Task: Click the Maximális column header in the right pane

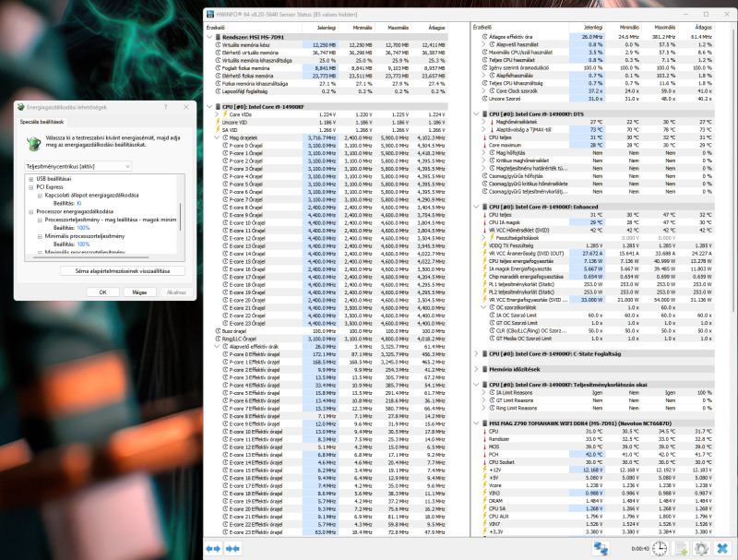Action: click(664, 28)
